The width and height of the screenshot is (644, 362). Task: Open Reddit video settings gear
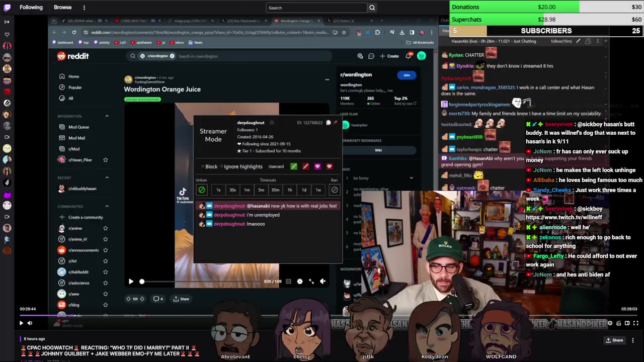coord(300,282)
